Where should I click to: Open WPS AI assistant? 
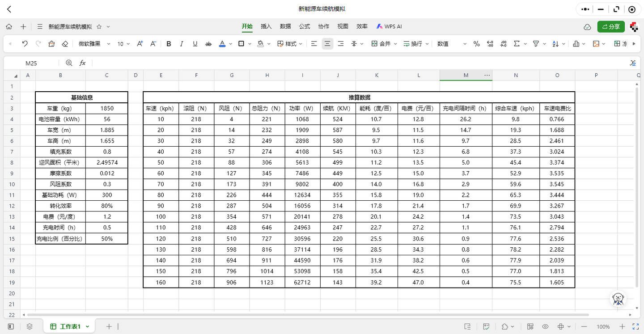coord(389,26)
